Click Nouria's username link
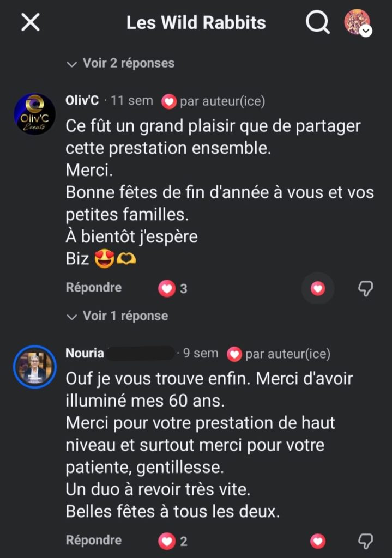Viewport: 392px width, 558px height. [85, 353]
